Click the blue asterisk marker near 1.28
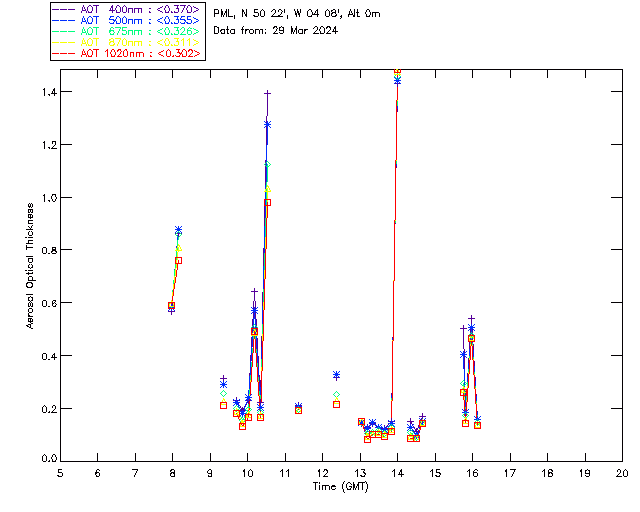Image resolution: width=640 pixels, height=512 pixels. 267,125
